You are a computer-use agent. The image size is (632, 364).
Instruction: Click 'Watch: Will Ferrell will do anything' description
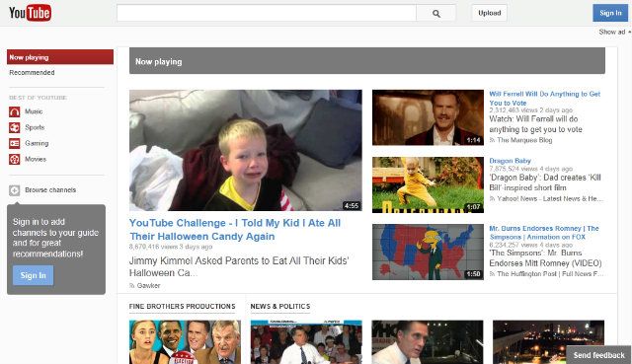point(535,124)
